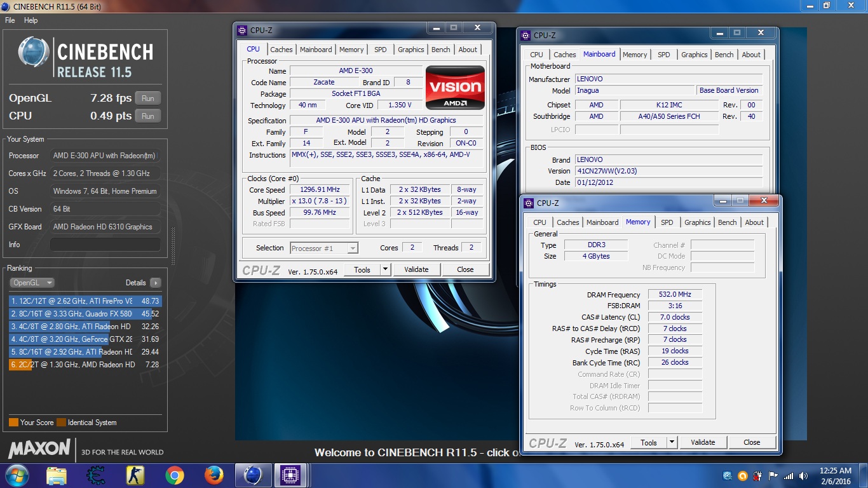The image size is (868, 488).
Task: Select ranking row 2 Quadro FX 580
Action: (85, 314)
